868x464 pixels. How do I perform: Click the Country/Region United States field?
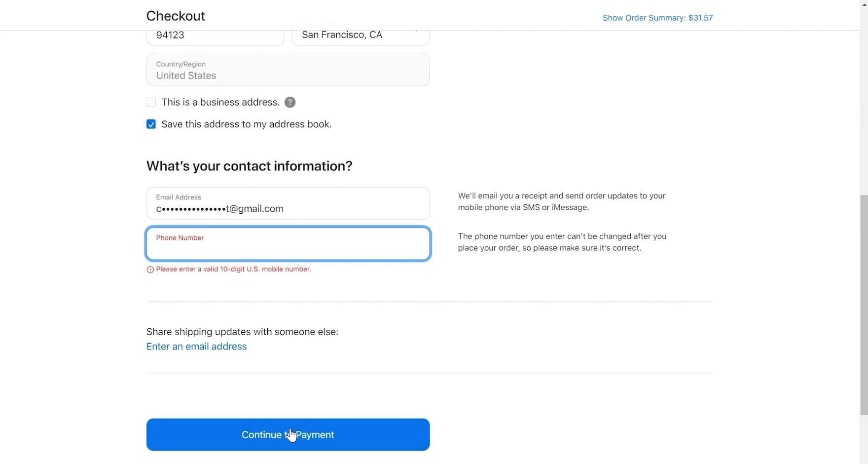(288, 70)
